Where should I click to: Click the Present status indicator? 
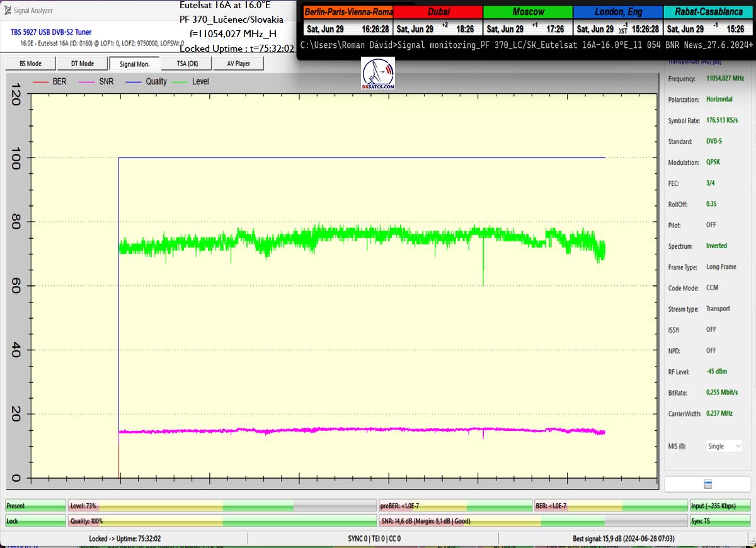click(x=35, y=506)
